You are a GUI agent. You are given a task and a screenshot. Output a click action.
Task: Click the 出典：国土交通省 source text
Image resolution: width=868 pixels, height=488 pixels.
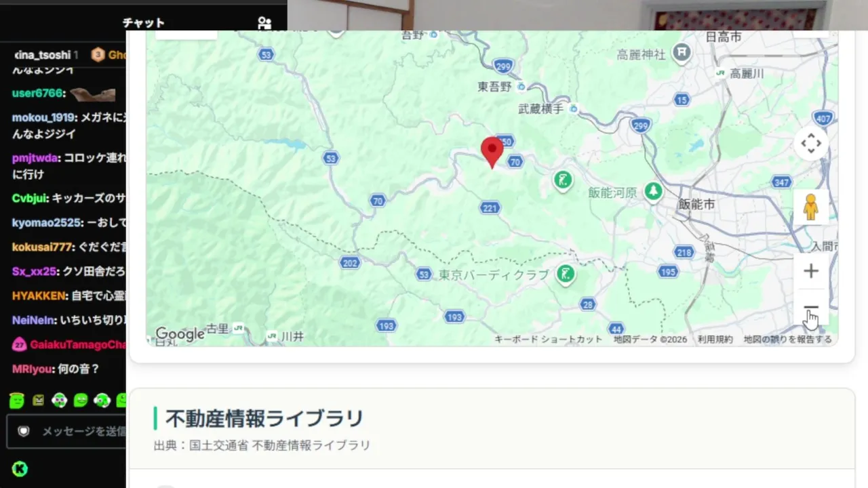coord(262,445)
